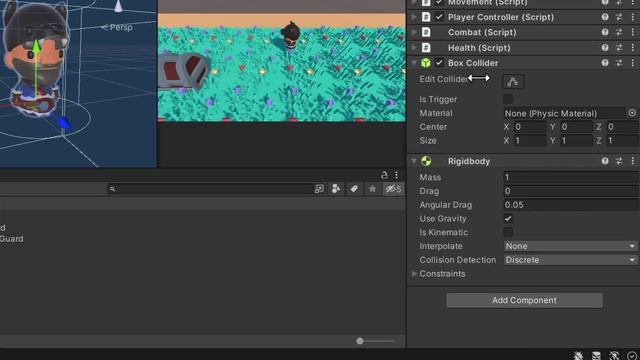Click the Box Collider Size Y field
640x360 pixels.
click(x=576, y=141)
